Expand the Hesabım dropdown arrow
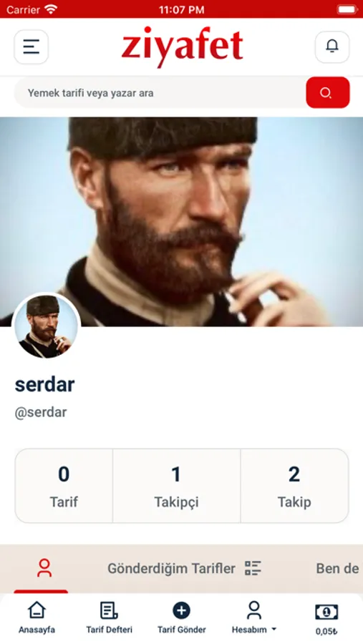Image resolution: width=363 pixels, height=644 pixels. [274, 629]
